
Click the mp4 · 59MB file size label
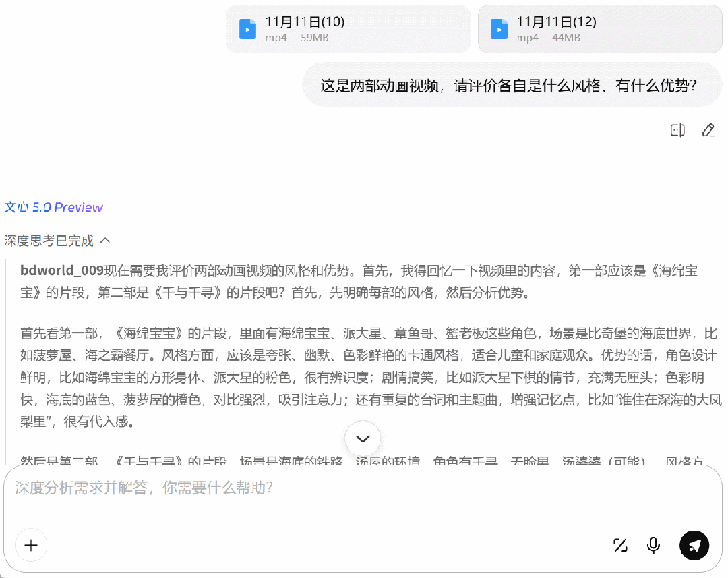point(297,38)
